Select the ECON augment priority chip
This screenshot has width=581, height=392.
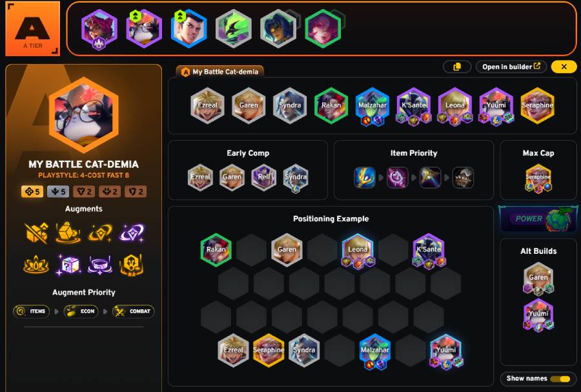point(81,311)
